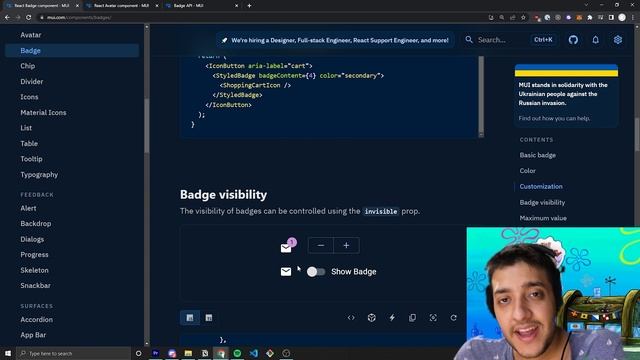Image resolution: width=640 pixels, height=360 pixels.
Task: Open Spotify from the taskbar
Action: coord(237,353)
